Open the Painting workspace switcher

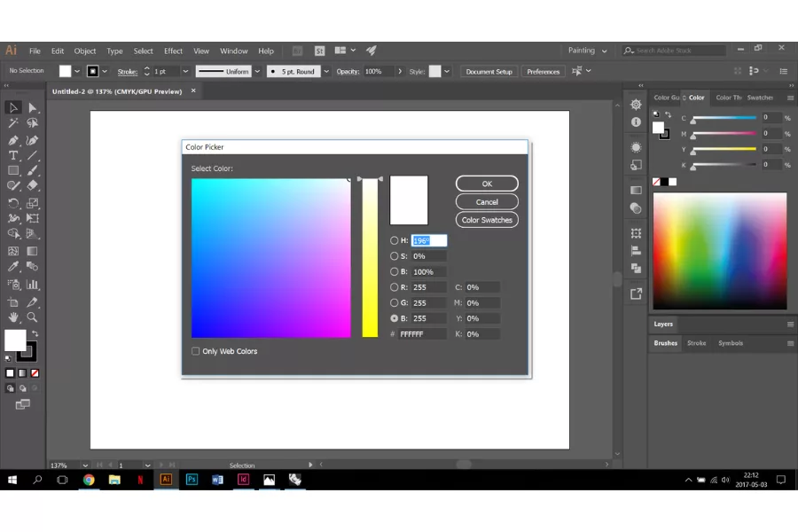pyautogui.click(x=587, y=51)
